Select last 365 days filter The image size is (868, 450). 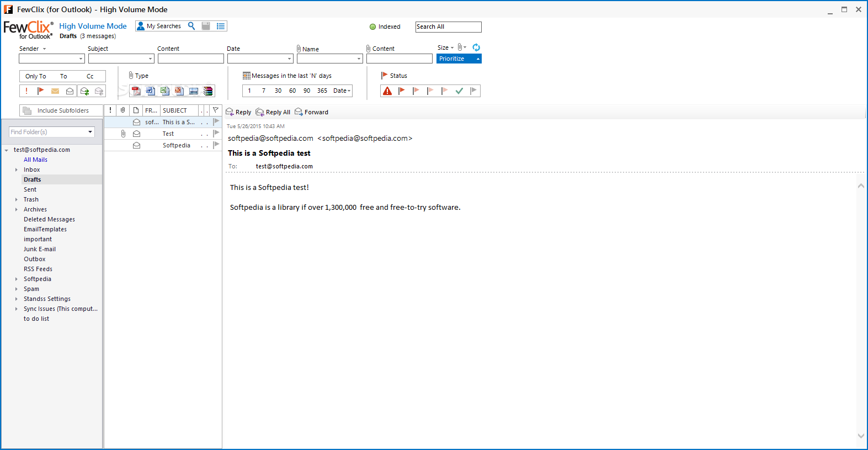pos(322,91)
